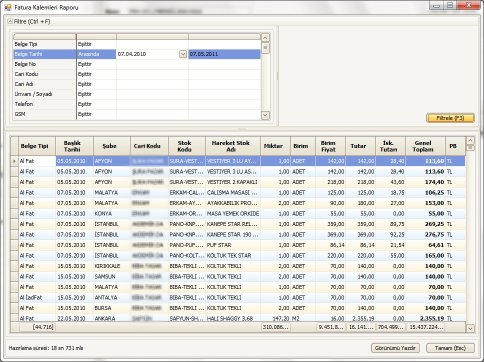Select the Telefon filter row
This screenshot has height=362, width=484.
tap(137, 104)
